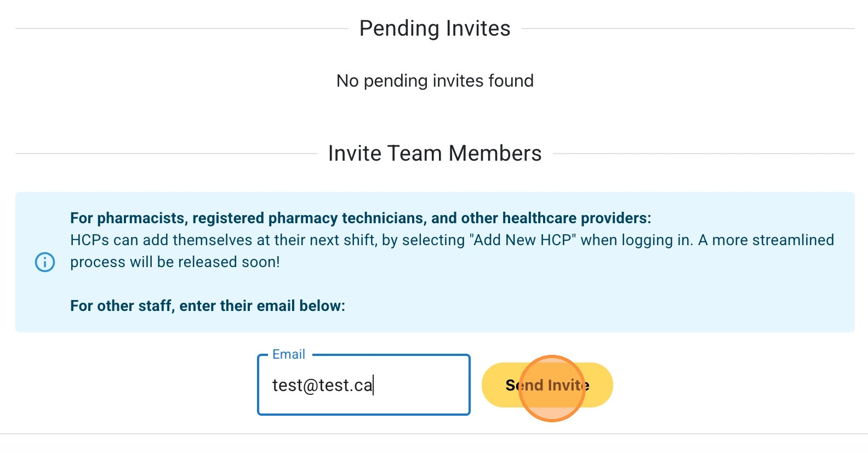
Task: Click the floating Email field label
Action: pyautogui.click(x=289, y=354)
